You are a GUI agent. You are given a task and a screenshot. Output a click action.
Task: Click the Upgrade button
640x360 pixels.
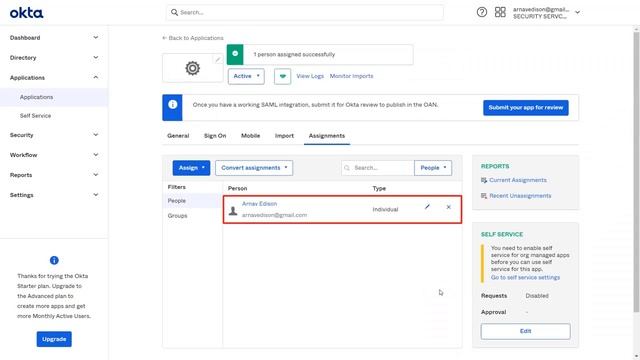(x=54, y=339)
